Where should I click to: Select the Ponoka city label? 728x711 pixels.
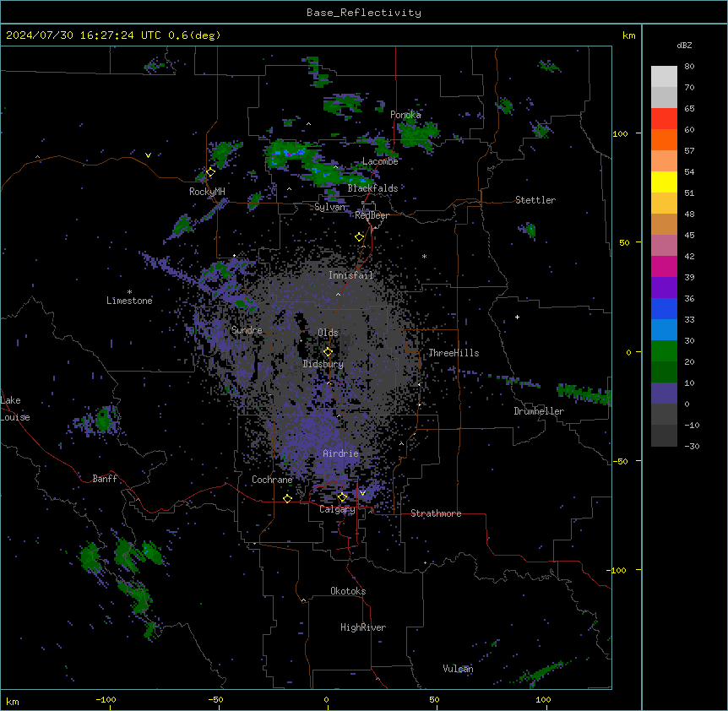tap(405, 115)
